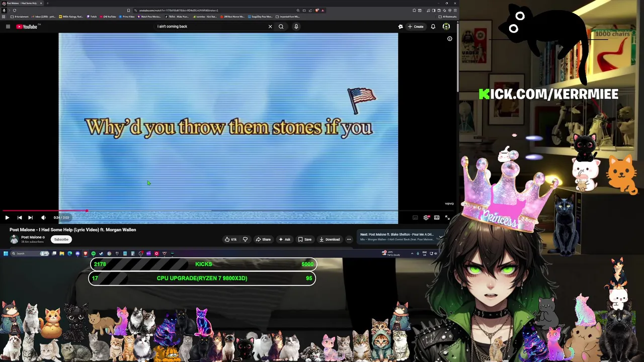Open Post Malone channel avatar
Image resolution: width=644 pixels, height=362 pixels.
pos(14,239)
